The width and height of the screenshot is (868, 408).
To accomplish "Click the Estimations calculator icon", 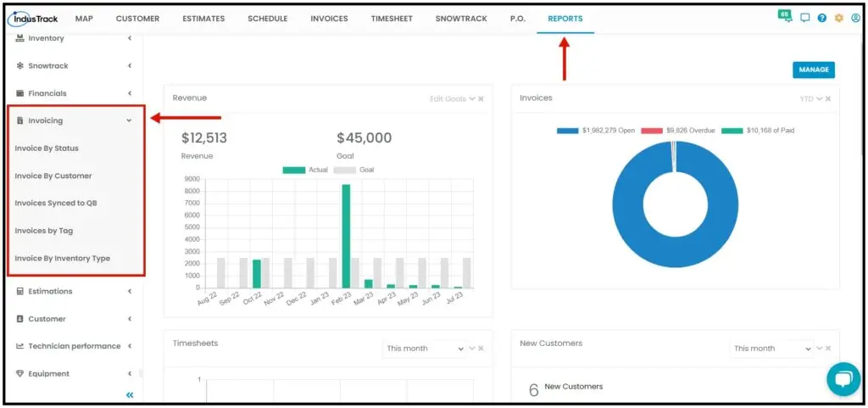I will [20, 291].
